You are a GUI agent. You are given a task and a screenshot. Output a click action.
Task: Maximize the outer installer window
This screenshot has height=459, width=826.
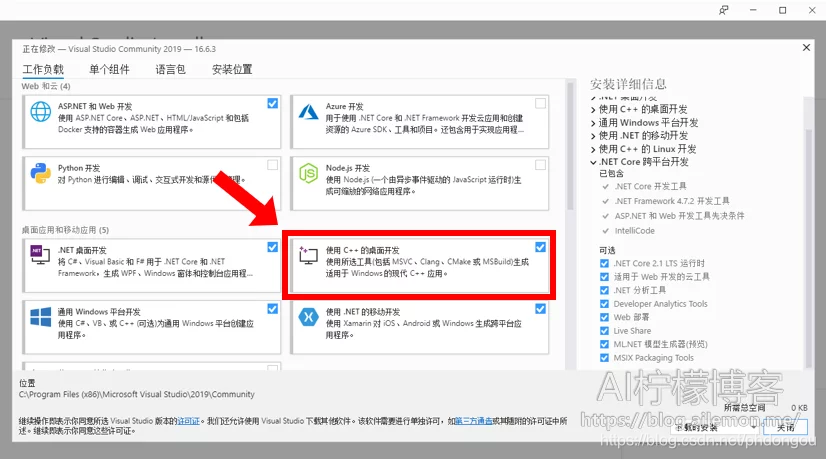point(783,10)
